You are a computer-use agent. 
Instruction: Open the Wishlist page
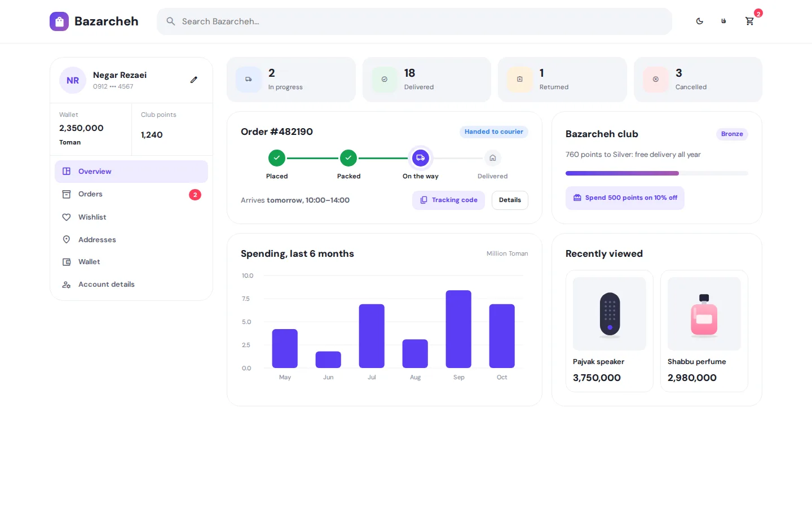131,217
